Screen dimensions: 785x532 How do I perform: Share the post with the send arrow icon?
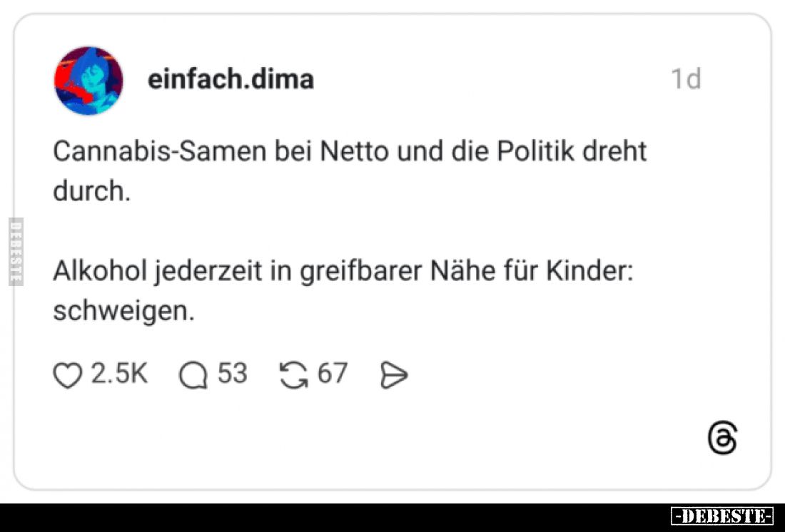tap(393, 373)
